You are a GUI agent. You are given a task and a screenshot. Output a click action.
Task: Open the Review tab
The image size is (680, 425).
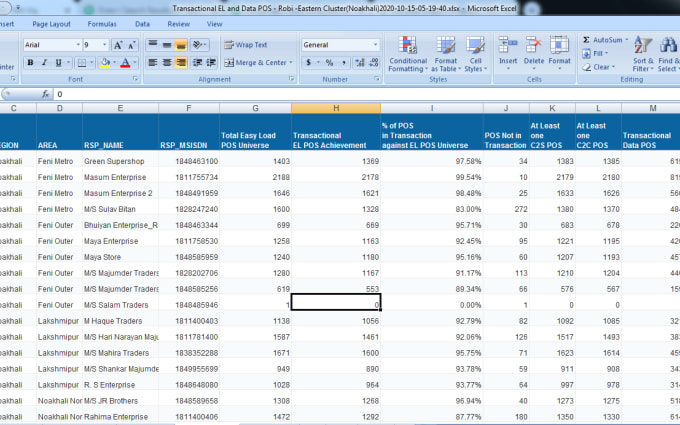[179, 24]
